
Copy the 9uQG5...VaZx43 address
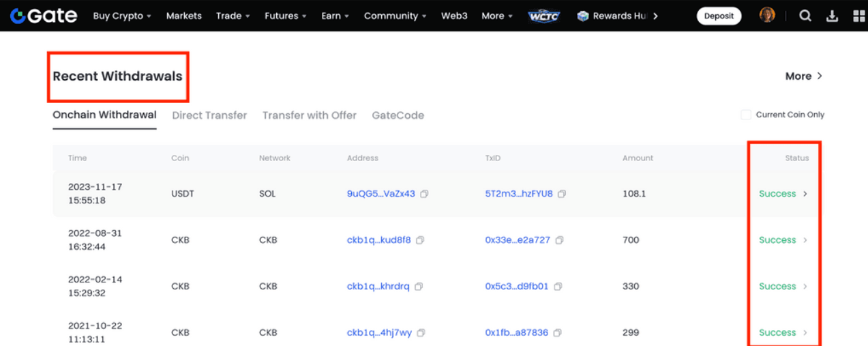[x=424, y=194]
